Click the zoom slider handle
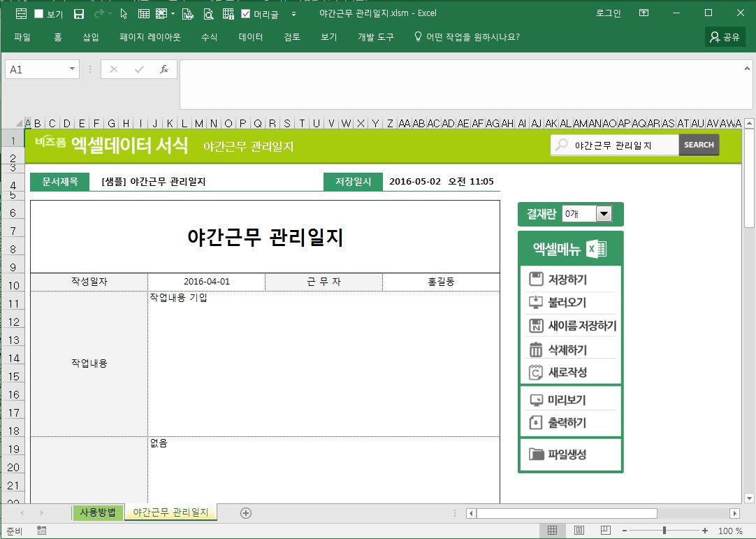This screenshot has height=539, width=756. pyautogui.click(x=664, y=531)
